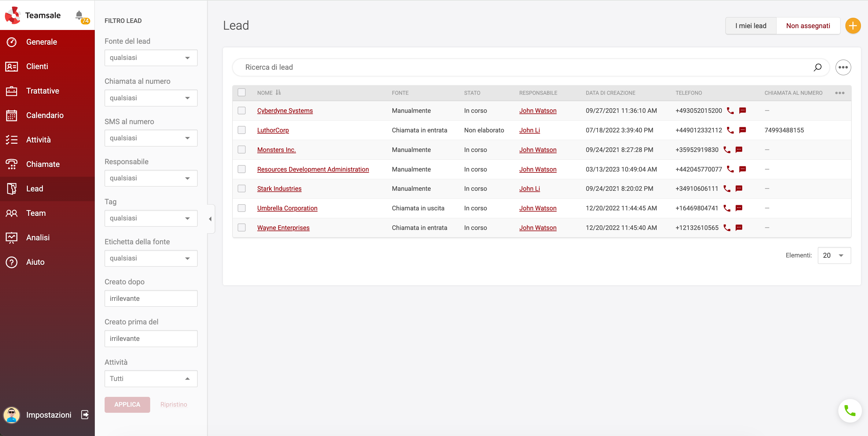Open the Monsters Inc. lead link
Viewport: 868px width, 436px height.
[x=276, y=150]
